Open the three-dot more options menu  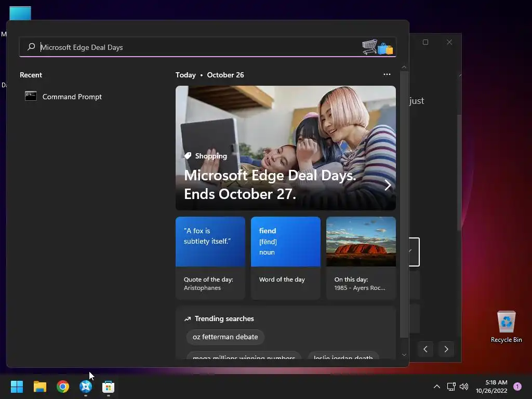pos(387,74)
